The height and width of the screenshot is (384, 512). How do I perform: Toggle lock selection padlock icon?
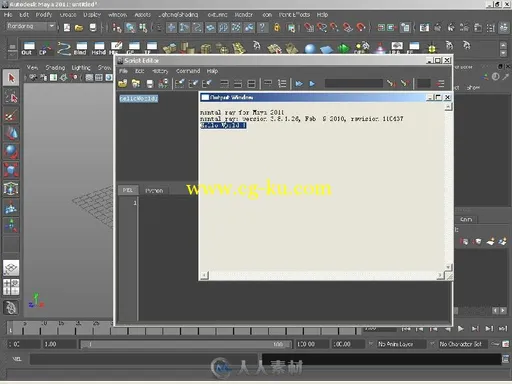277,27
